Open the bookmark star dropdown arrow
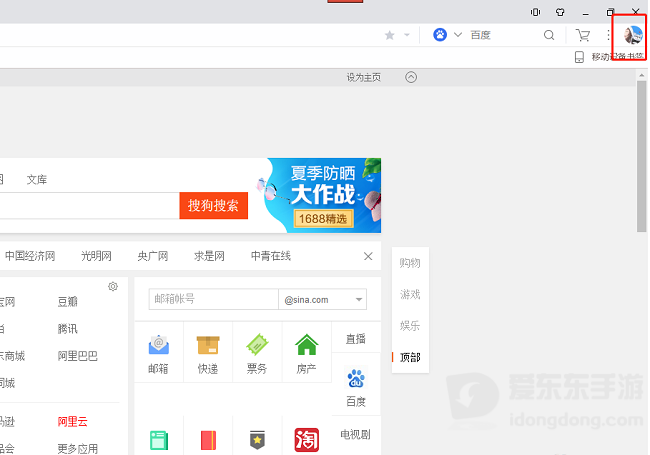 [x=407, y=35]
